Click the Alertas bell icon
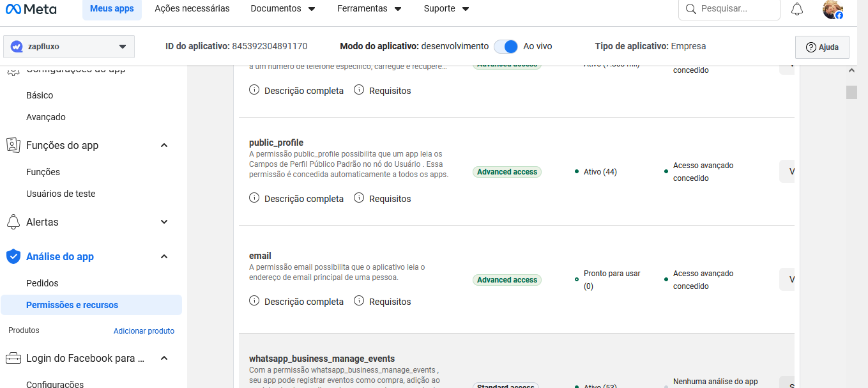 (x=13, y=222)
